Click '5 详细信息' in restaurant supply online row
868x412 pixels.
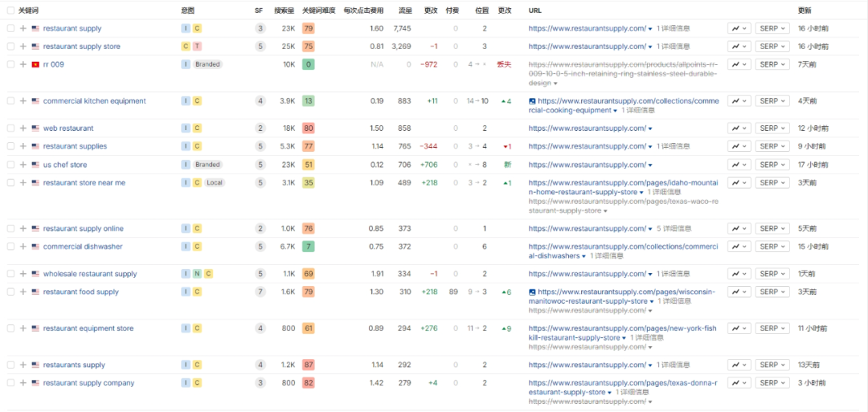point(674,229)
